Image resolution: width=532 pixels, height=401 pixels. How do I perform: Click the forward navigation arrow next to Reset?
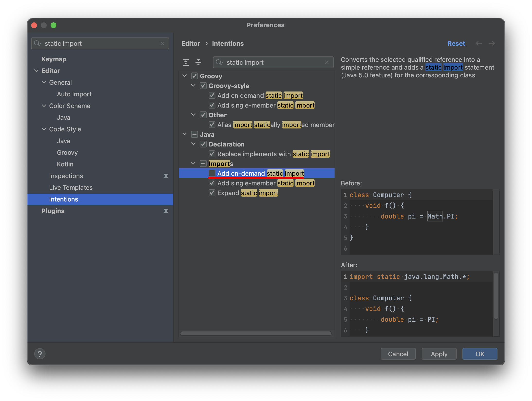click(492, 43)
